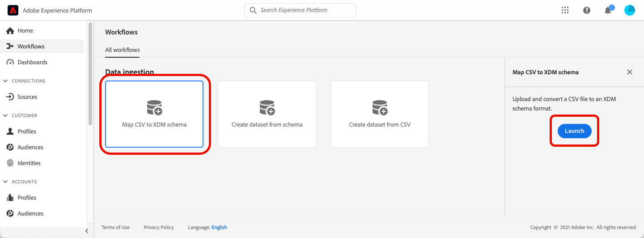Screen dimensions: 644x238
Task: Click the Accounts Audiences icon
Action: coord(10,213)
